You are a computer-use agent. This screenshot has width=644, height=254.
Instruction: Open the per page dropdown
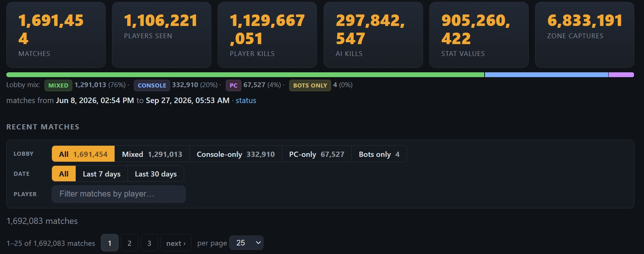point(246,243)
